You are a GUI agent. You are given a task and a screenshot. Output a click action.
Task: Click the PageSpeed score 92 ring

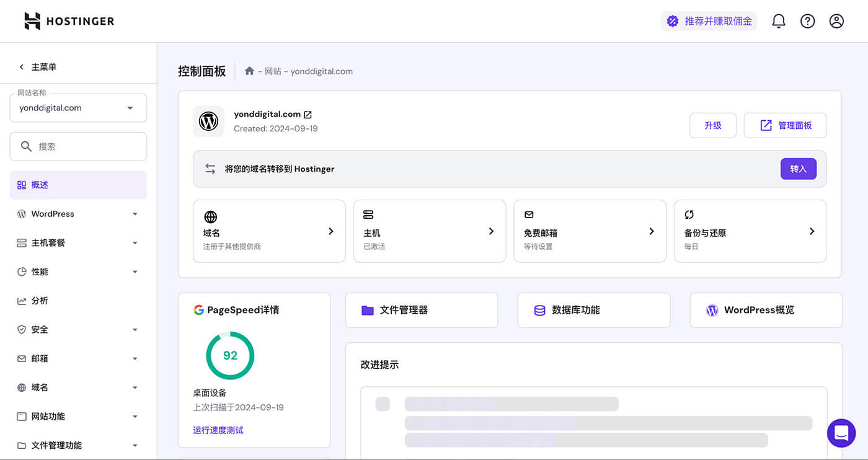click(230, 355)
